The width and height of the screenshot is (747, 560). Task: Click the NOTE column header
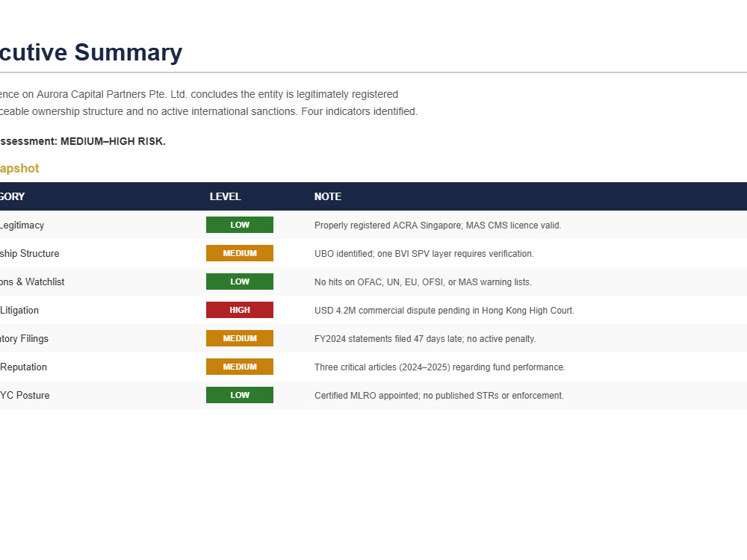pos(328,196)
